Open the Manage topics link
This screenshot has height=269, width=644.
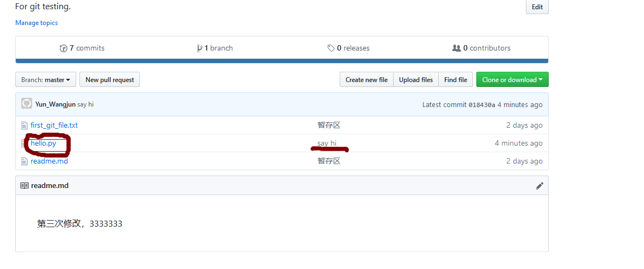(x=36, y=23)
